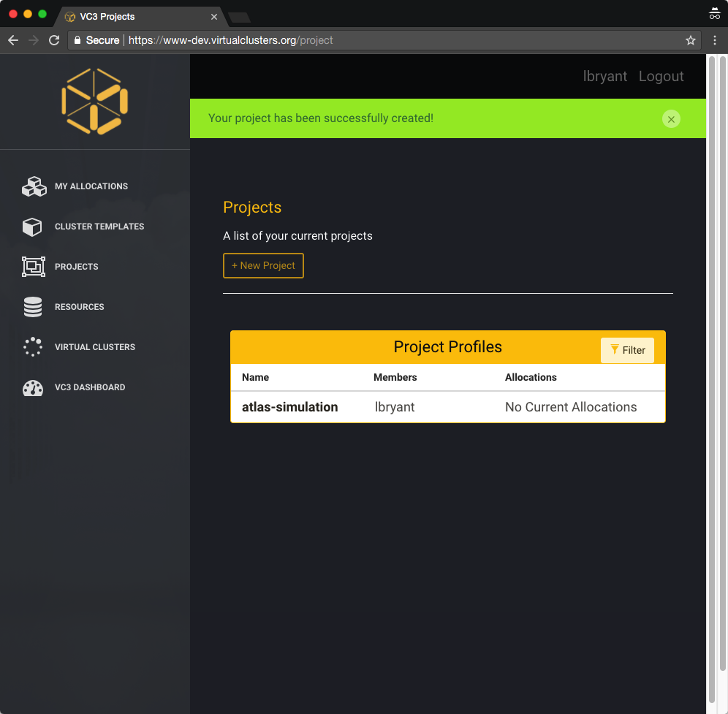The width and height of the screenshot is (728, 714).
Task: Click the Cluster Templates box icon
Action: tap(32, 227)
